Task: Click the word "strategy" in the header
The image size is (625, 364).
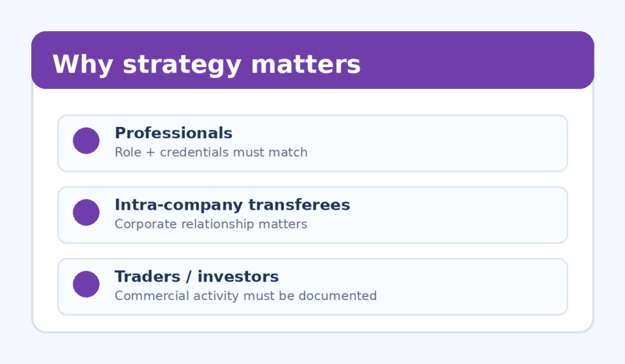Action: 181,65
